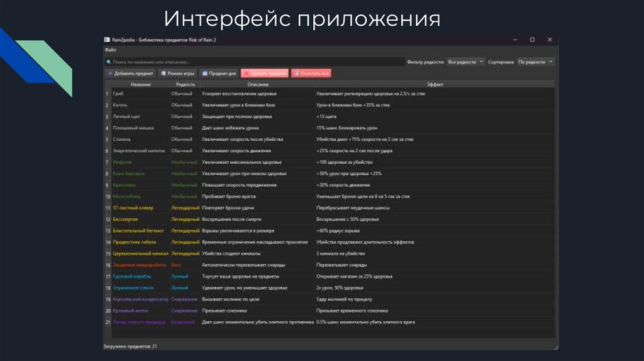Click description 'Убийства создают кинжалы'
The image size is (644, 361).
click(x=231, y=254)
